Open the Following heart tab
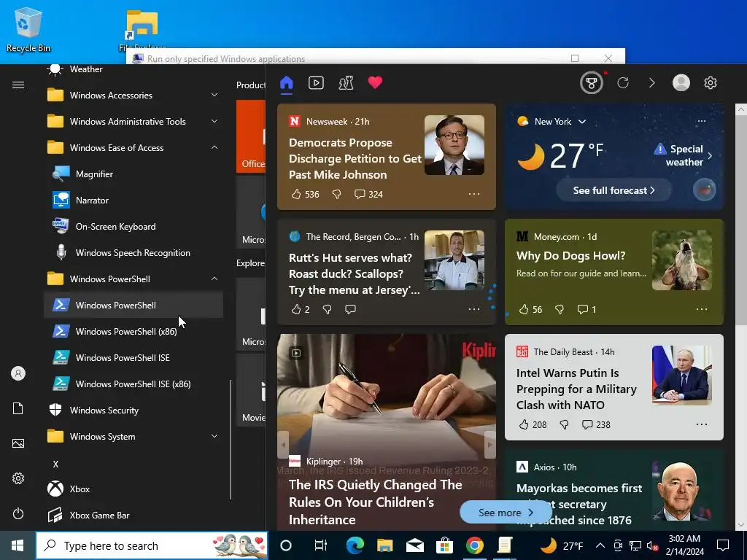Screen dimensions: 747x560 pos(376,82)
